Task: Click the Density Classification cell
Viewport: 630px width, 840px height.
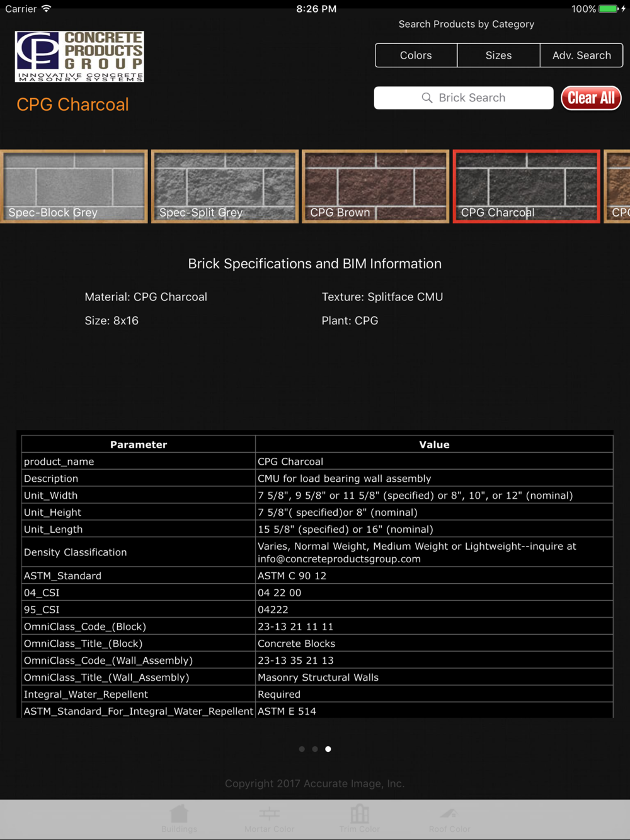Action: point(139,552)
